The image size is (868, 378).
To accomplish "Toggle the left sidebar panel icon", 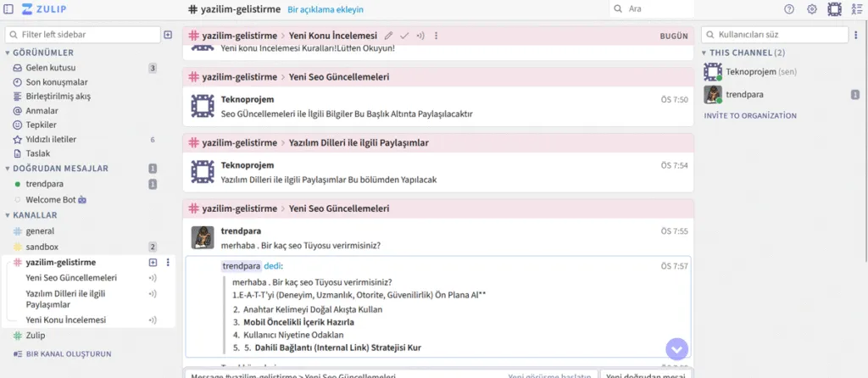I will coord(8,9).
